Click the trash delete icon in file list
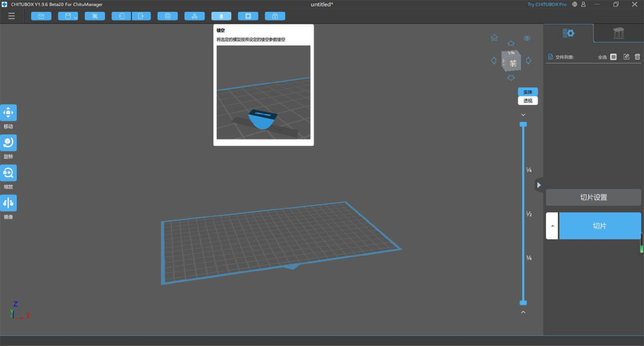Image resolution: width=644 pixels, height=346 pixels. click(x=637, y=57)
